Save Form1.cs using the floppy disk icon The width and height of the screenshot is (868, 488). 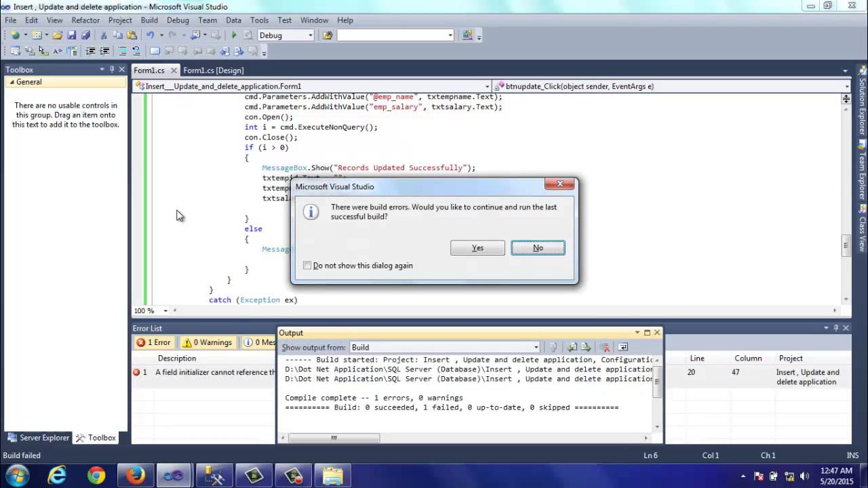point(71,35)
